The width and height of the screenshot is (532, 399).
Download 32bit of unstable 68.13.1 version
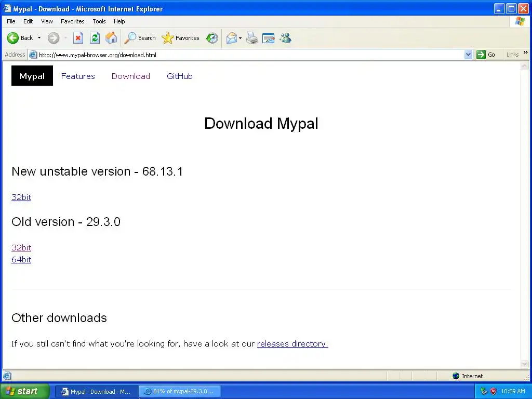coord(21,197)
